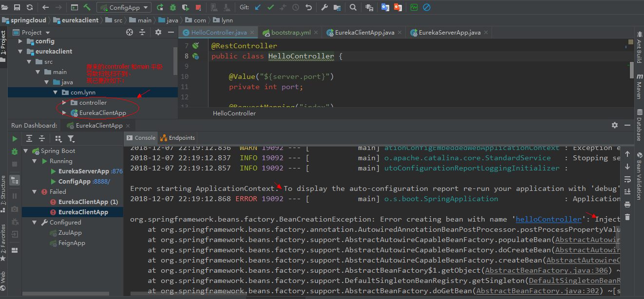
Task: Collapse the eurekaclient module node
Action: (x=20, y=52)
